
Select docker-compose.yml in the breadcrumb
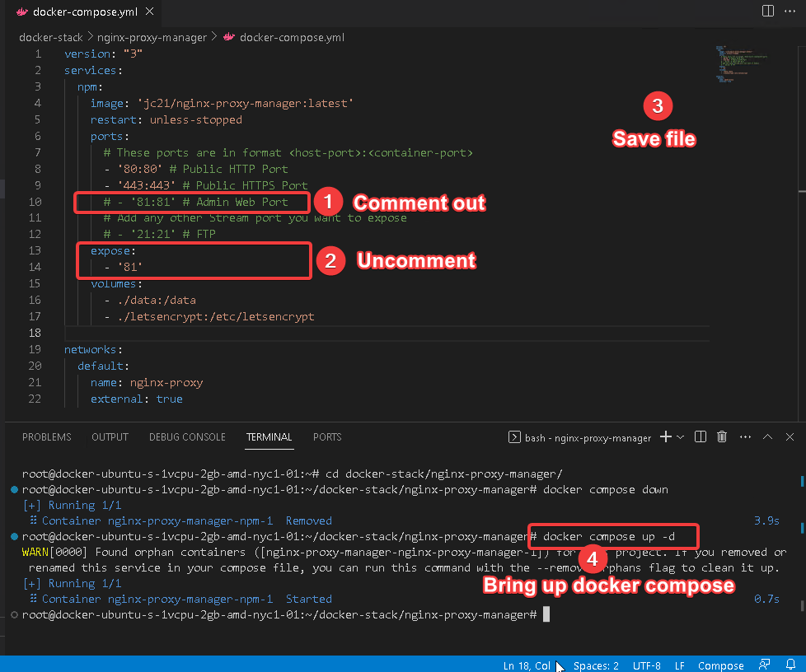click(x=292, y=38)
